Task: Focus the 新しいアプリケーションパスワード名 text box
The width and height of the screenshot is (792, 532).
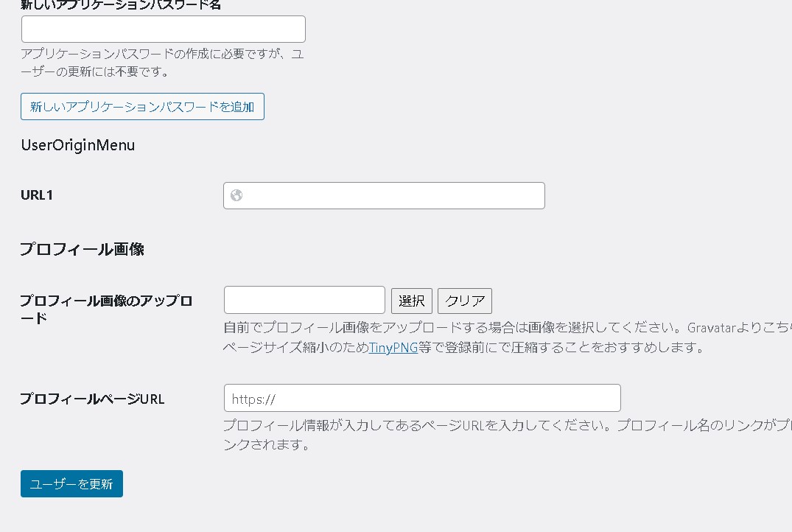Action: point(163,29)
